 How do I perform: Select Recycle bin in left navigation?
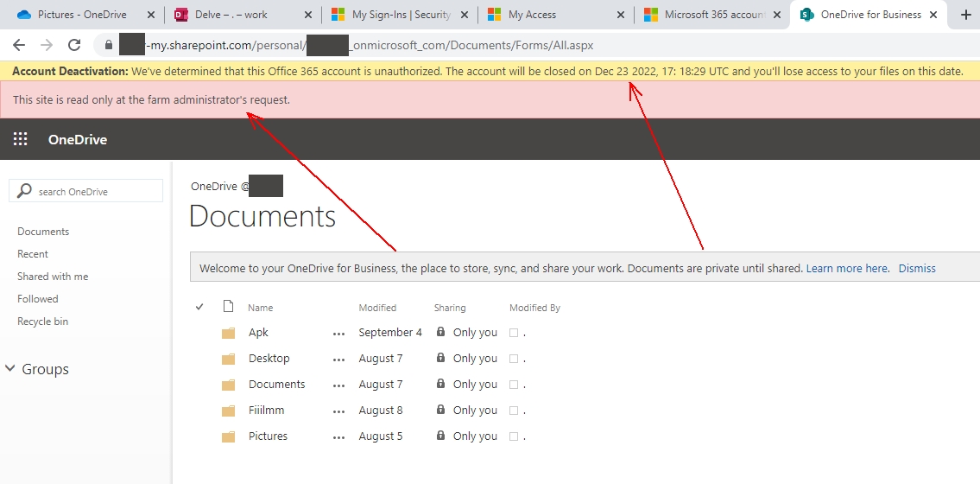pyautogui.click(x=42, y=322)
